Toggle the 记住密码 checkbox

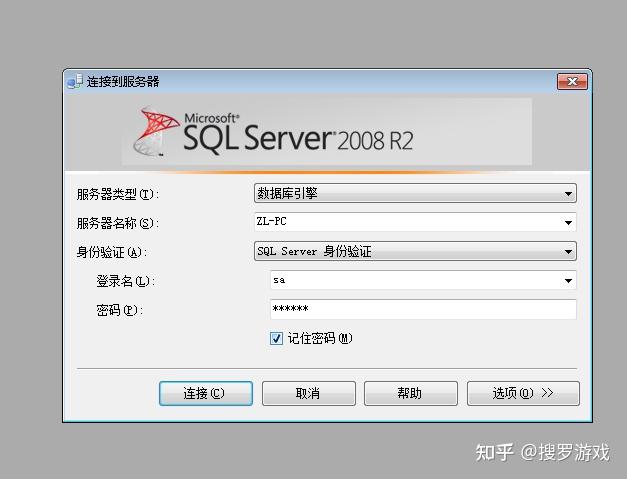[x=276, y=338]
